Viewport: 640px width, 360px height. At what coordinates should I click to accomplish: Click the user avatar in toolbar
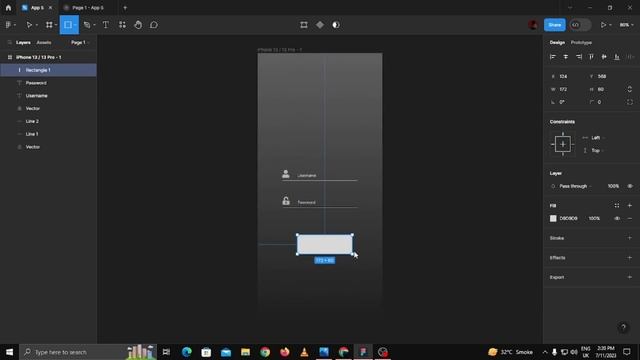click(x=533, y=25)
